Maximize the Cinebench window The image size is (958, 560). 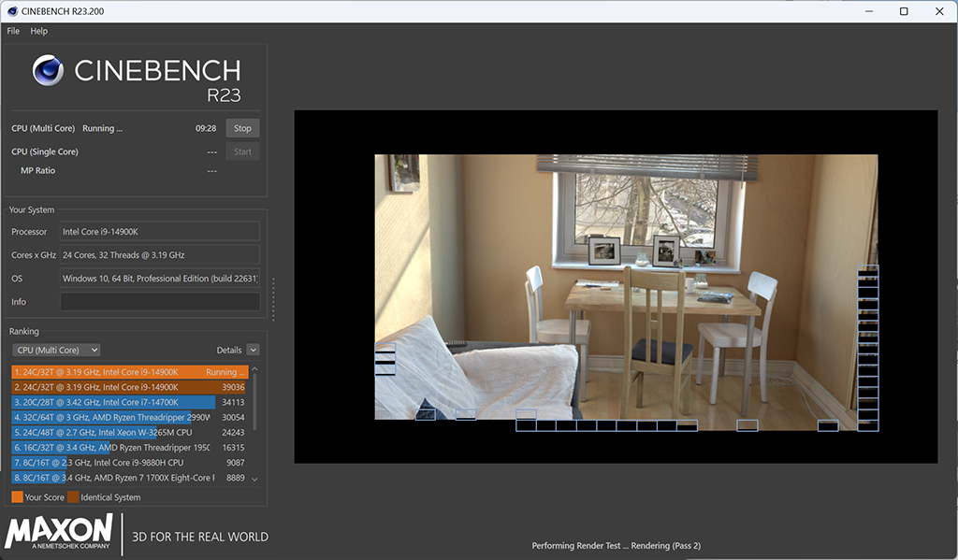coord(904,11)
